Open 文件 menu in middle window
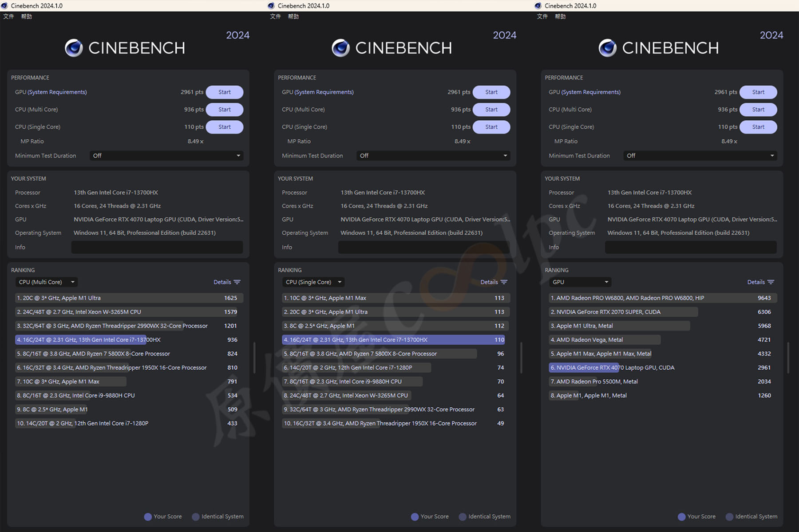The width and height of the screenshot is (799, 532). coord(276,16)
